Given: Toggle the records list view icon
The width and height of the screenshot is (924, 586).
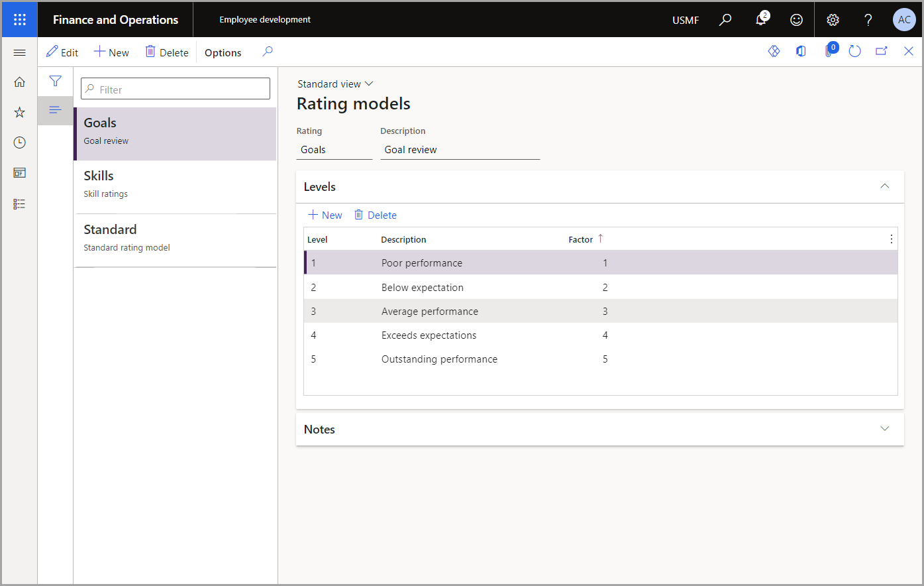Looking at the screenshot, I should (x=55, y=110).
